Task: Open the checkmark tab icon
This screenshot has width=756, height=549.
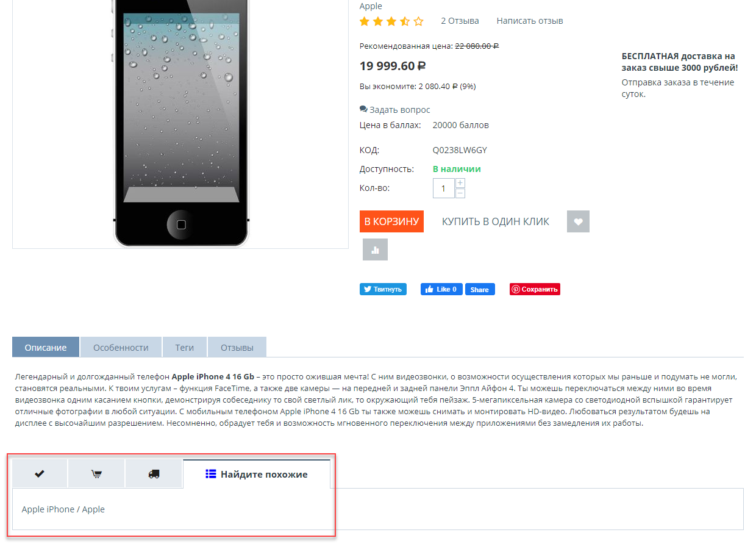Action: coord(40,474)
